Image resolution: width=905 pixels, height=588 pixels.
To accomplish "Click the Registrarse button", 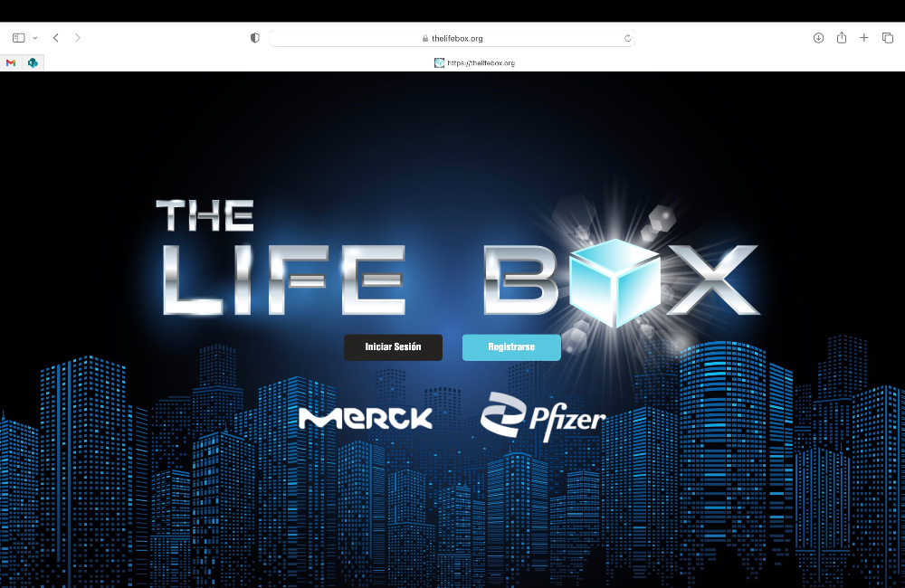I will pyautogui.click(x=511, y=346).
